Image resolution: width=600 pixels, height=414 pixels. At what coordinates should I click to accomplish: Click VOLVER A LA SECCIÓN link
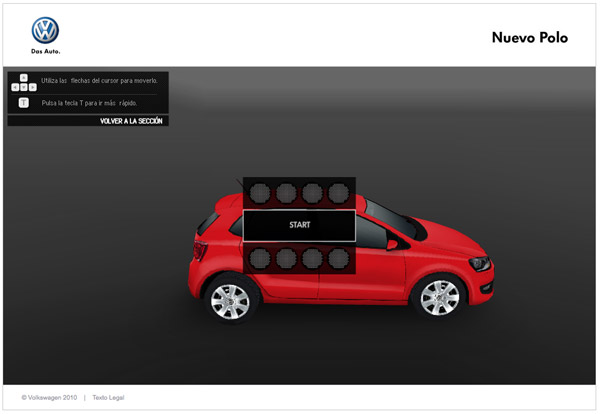click(131, 121)
